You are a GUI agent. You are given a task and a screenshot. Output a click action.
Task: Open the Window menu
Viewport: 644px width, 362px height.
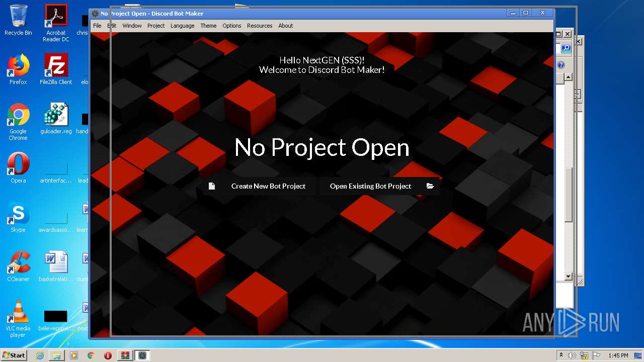pyautogui.click(x=132, y=26)
